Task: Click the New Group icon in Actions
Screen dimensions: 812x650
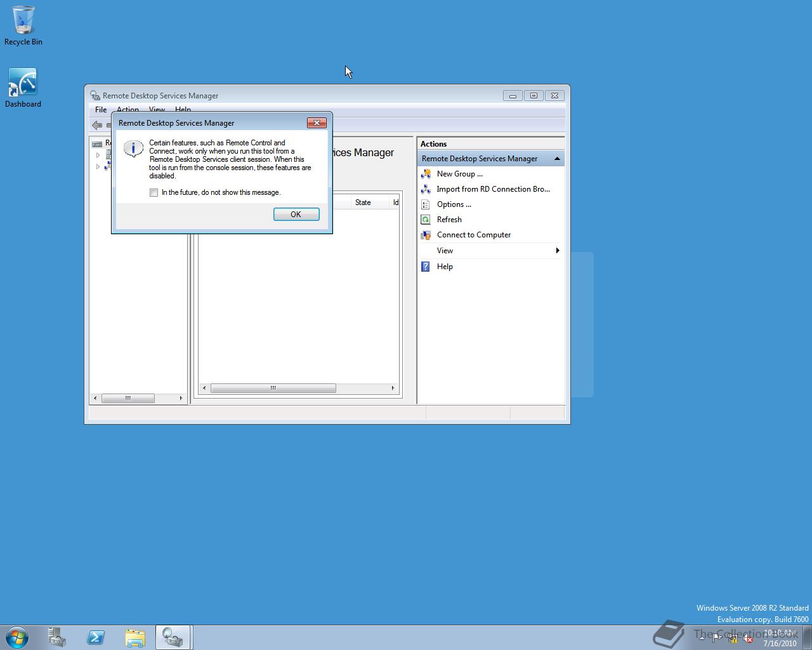Action: [x=426, y=174]
